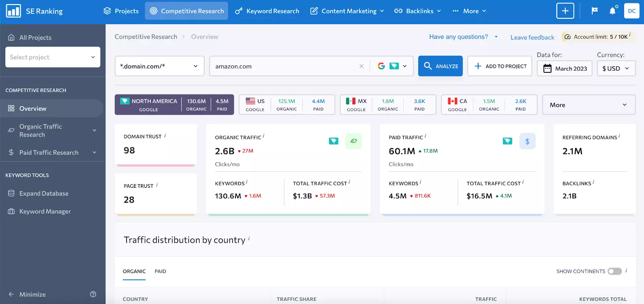Click ADD TO PROJECT button
Viewport: 644px width, 304px height.
[x=500, y=66]
